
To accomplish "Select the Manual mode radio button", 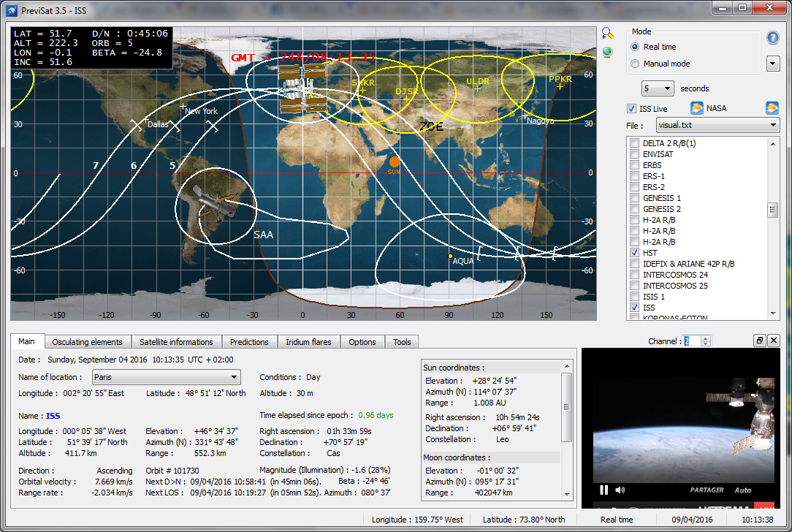I will [635, 64].
